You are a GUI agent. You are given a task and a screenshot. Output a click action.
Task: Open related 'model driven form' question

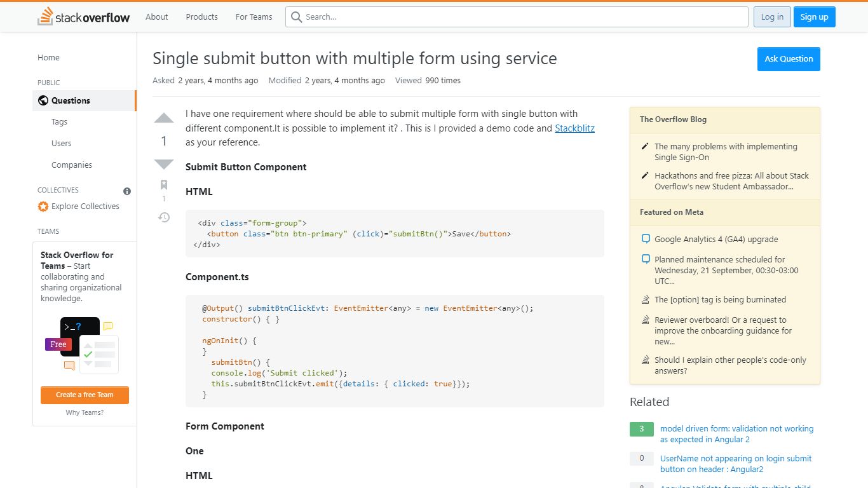[736, 434]
